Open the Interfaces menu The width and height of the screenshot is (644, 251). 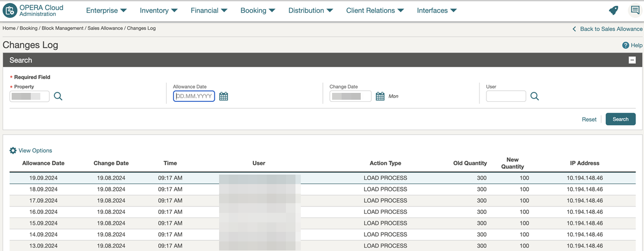click(x=437, y=10)
